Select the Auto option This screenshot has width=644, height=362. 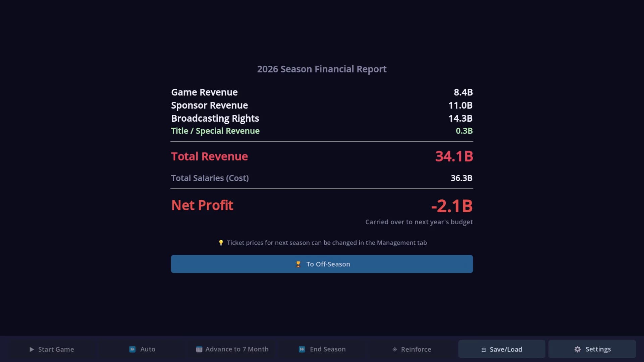pos(142,349)
